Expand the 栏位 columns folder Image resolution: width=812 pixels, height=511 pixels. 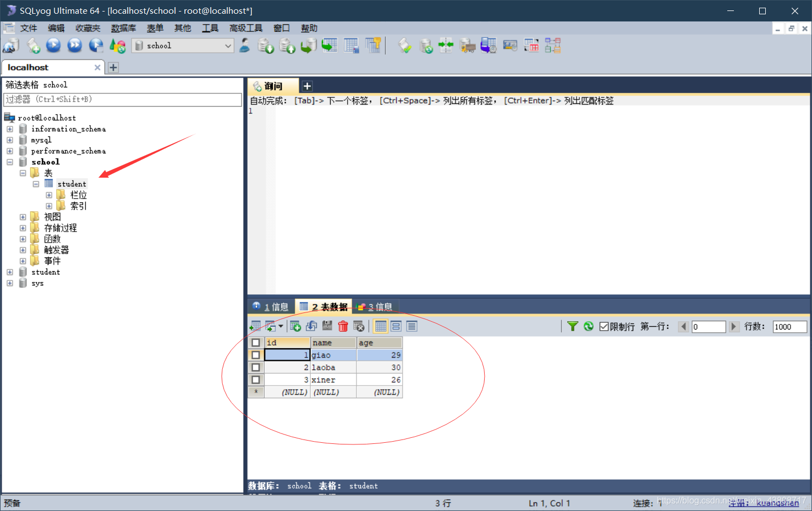49,195
